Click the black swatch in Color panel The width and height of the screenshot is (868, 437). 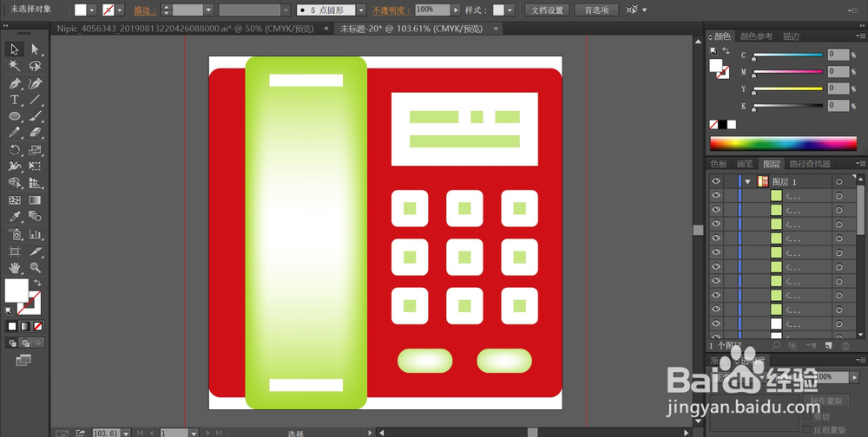click(723, 125)
